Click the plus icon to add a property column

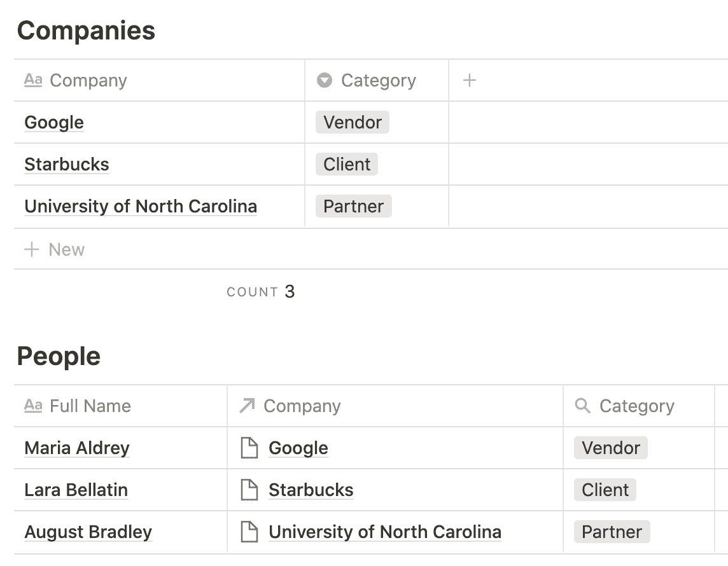coord(470,81)
